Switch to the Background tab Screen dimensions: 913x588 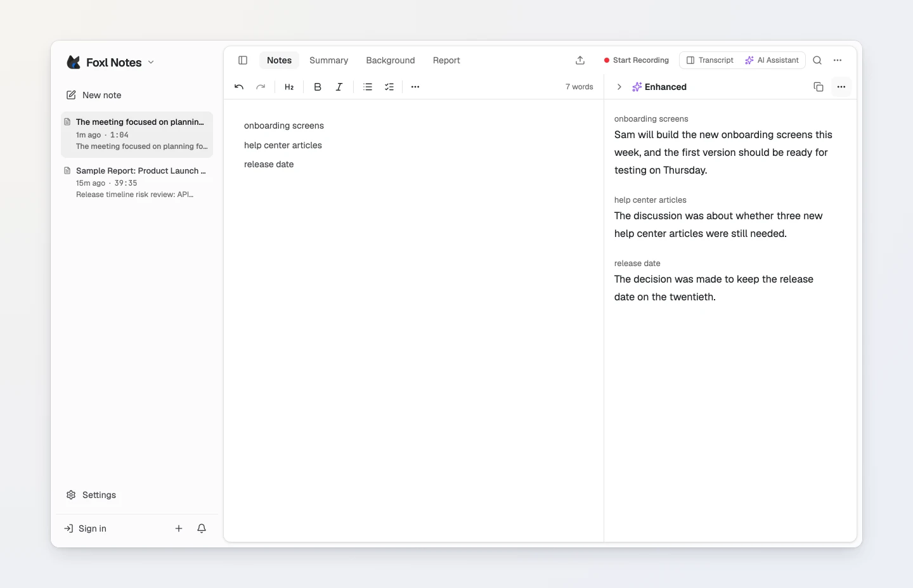coord(391,60)
